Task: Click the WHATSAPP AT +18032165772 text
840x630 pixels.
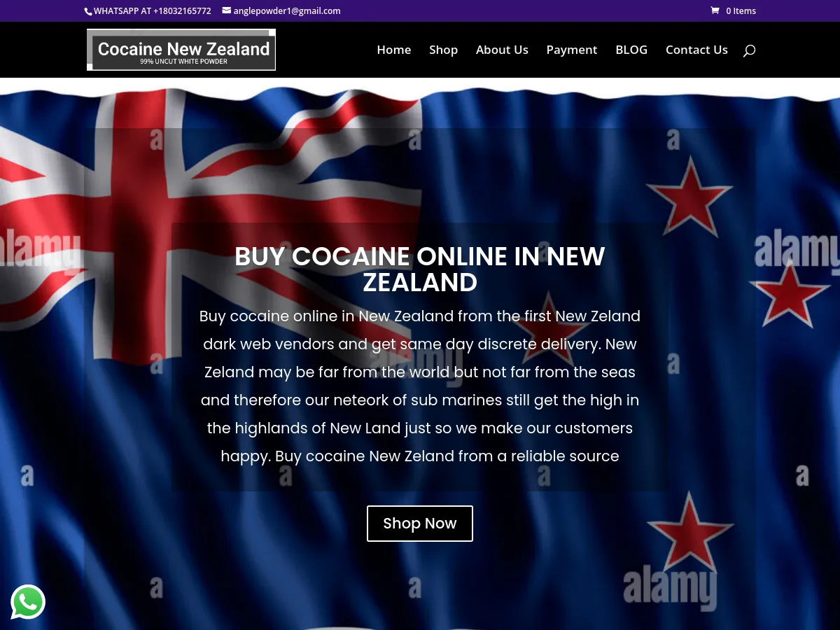Action: coord(152,10)
